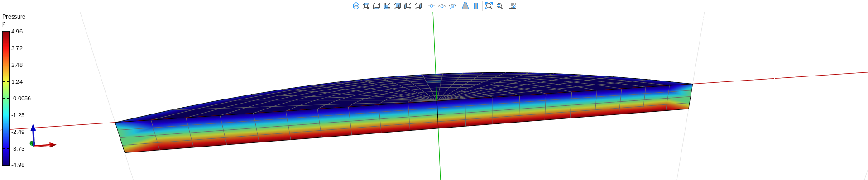Viewport: 868px width, 180px height.
Task: Select view cube icon with right face highlighted
Action: (x=418, y=6)
